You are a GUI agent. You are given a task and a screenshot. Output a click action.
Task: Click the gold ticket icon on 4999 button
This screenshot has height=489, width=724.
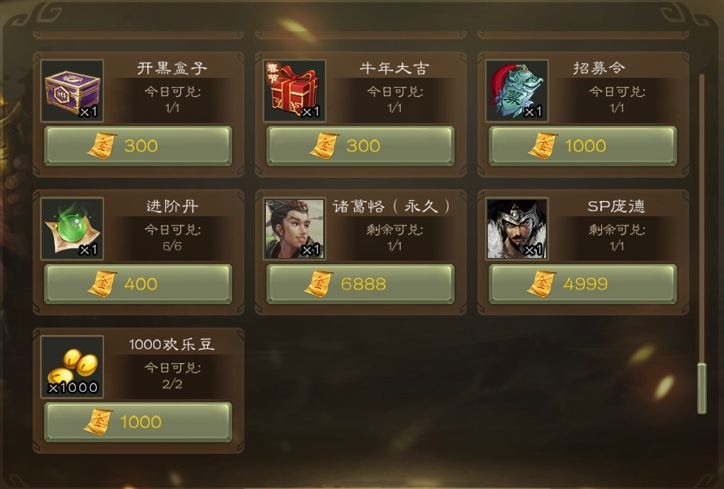pyautogui.click(x=541, y=284)
